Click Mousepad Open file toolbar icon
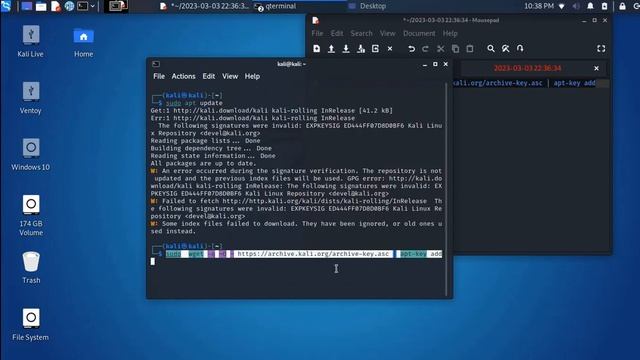Image resolution: width=640 pixels, height=360 pixels. (x=331, y=49)
